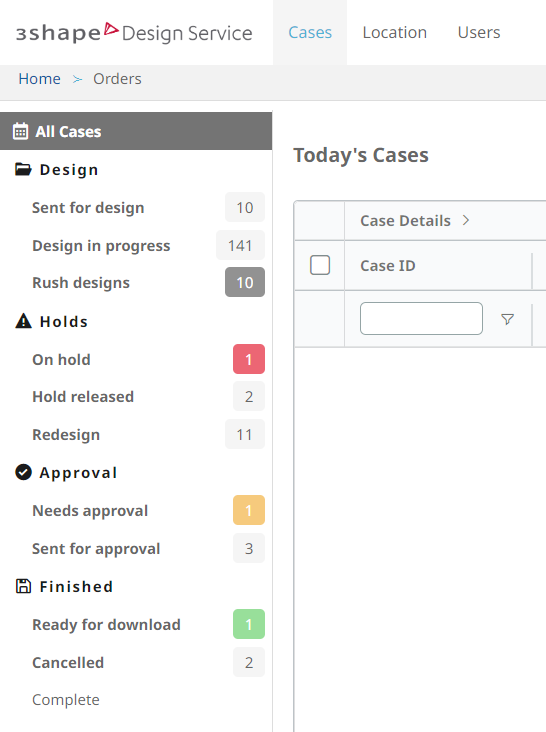
Task: Click the calendar icon beside All Cases
Action: [x=21, y=132]
